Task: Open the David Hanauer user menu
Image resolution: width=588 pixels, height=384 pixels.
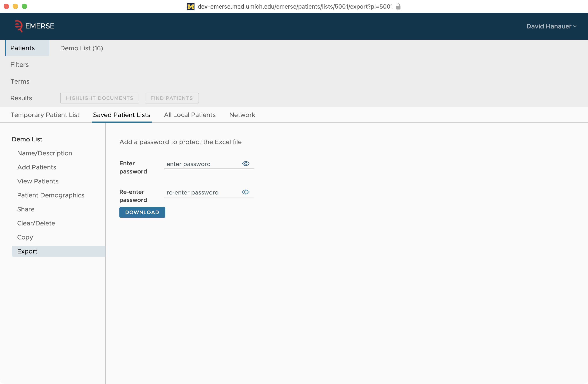Action: tap(551, 26)
